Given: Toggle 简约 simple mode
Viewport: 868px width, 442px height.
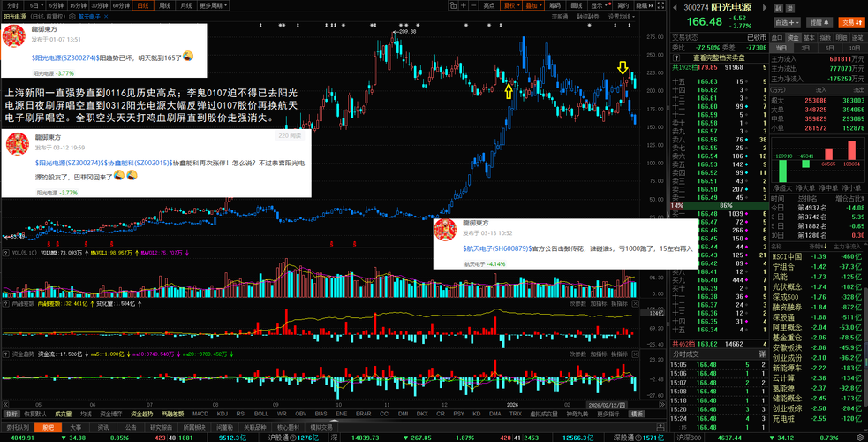Looking at the screenshot, I should 623,5.
